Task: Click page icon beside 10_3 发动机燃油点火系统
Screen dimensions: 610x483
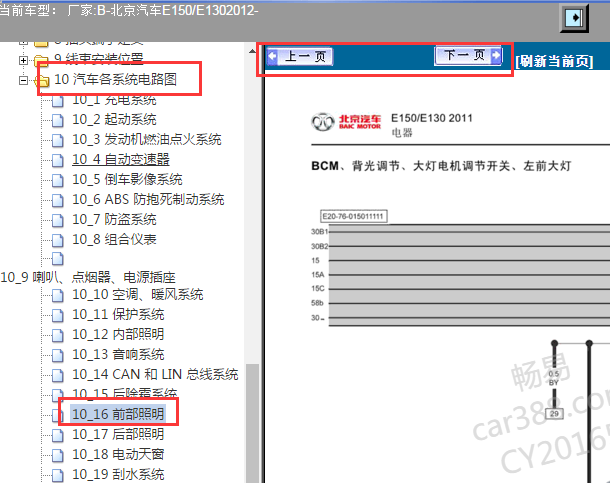Action: pos(58,140)
